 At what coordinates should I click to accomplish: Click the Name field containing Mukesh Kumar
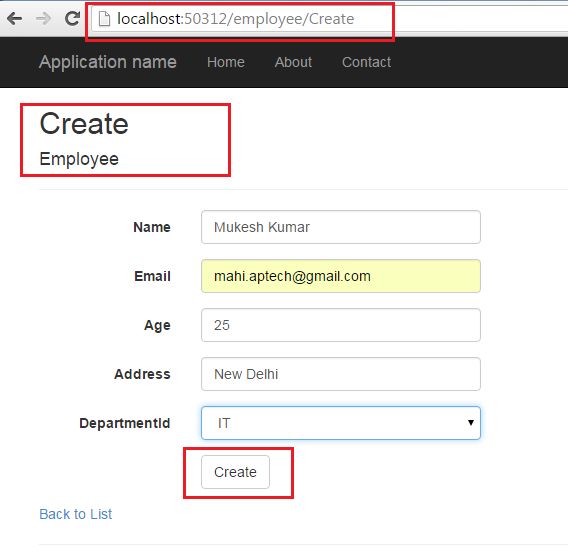(x=341, y=227)
